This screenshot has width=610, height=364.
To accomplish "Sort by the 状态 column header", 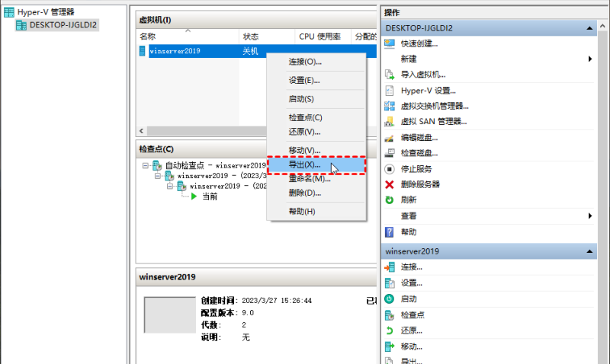I will point(267,37).
